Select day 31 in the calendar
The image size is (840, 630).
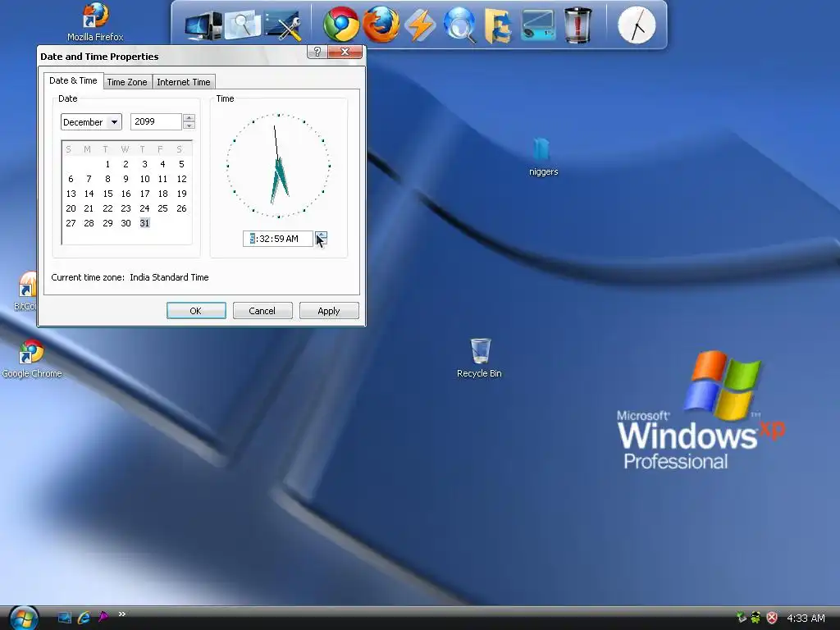144,223
